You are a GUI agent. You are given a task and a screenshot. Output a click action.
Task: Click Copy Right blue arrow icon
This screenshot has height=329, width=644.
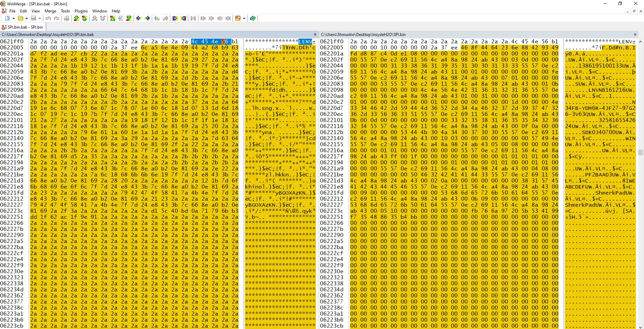[139, 18]
